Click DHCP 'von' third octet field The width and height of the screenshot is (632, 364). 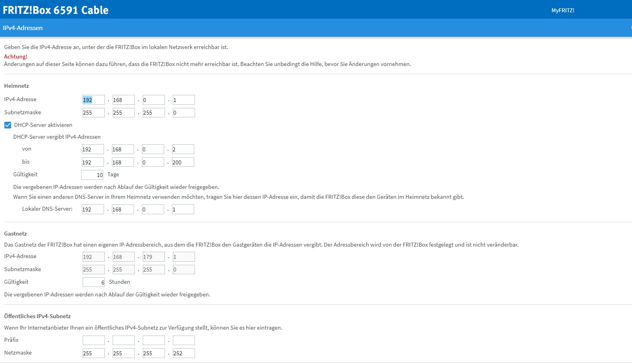[153, 149]
